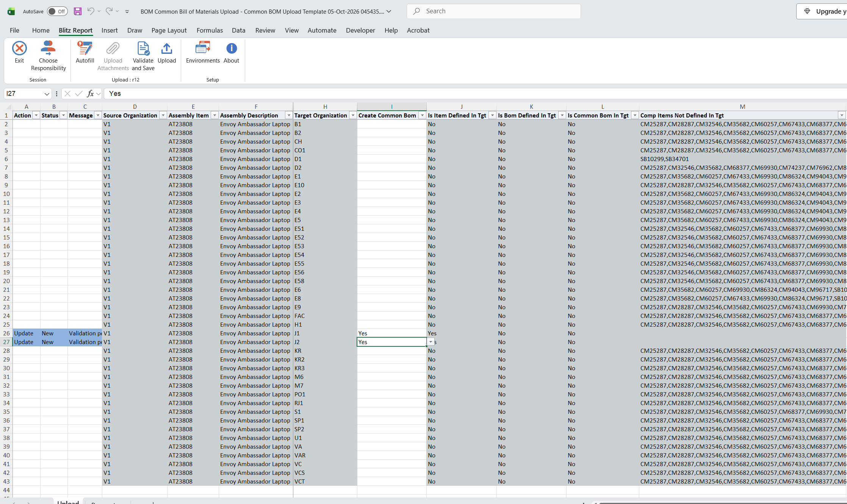Select the Upload sheet tab

(68, 502)
